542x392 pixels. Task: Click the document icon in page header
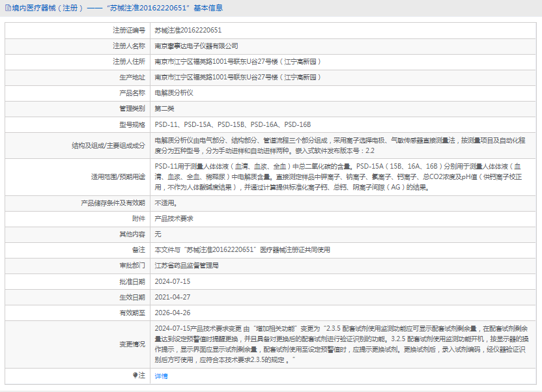pos(8,8)
